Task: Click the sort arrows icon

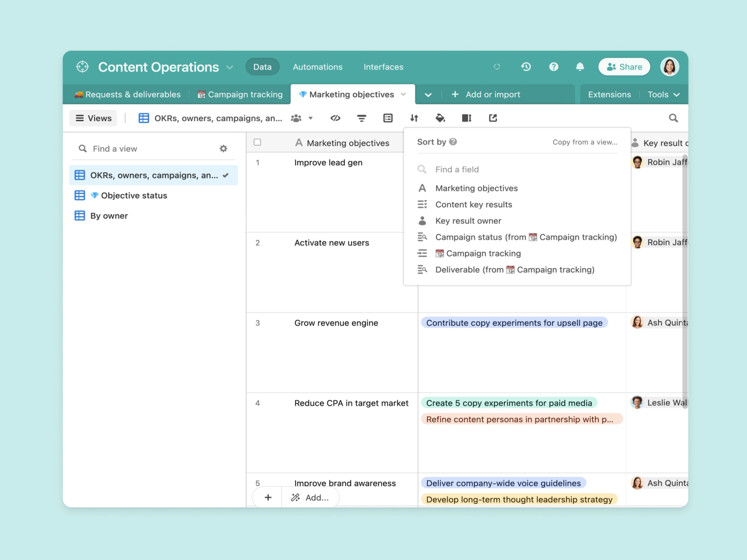Action: (414, 118)
